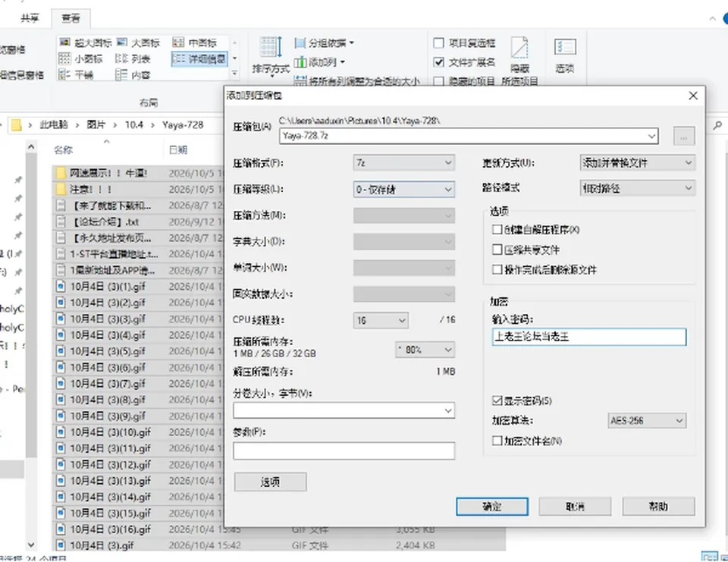Check 创建自解压程序 option
The width and height of the screenshot is (728, 562).
(497, 230)
